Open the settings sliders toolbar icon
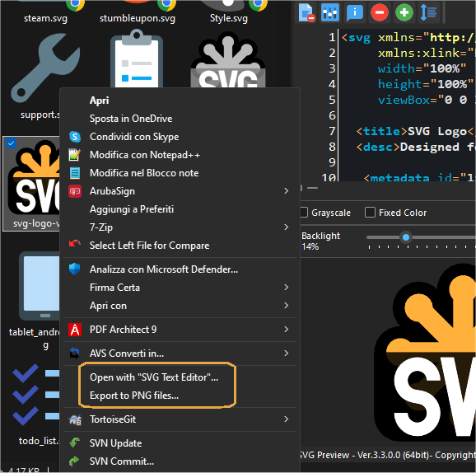This screenshot has height=473, width=476. (330, 12)
